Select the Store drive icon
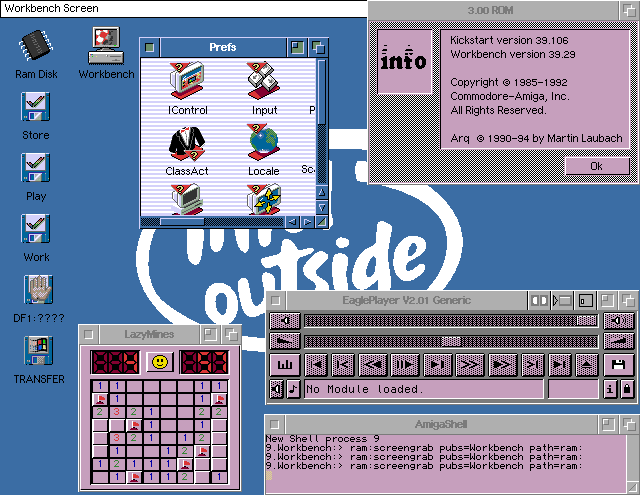This screenshot has height=495, width=640. coord(36,107)
